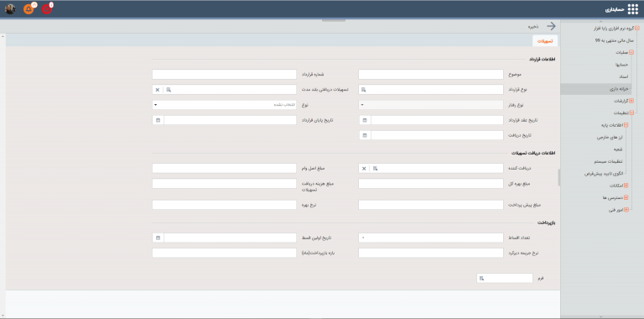Viewport: 644px width, 319px height.
Task: Open the user avatar profile menu
Action: [x=10, y=9]
